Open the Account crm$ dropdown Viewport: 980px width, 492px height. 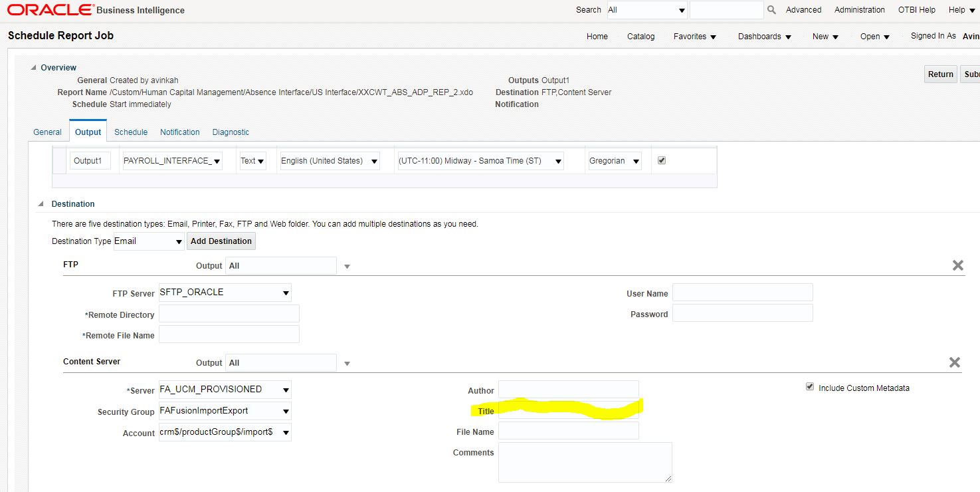point(225,432)
